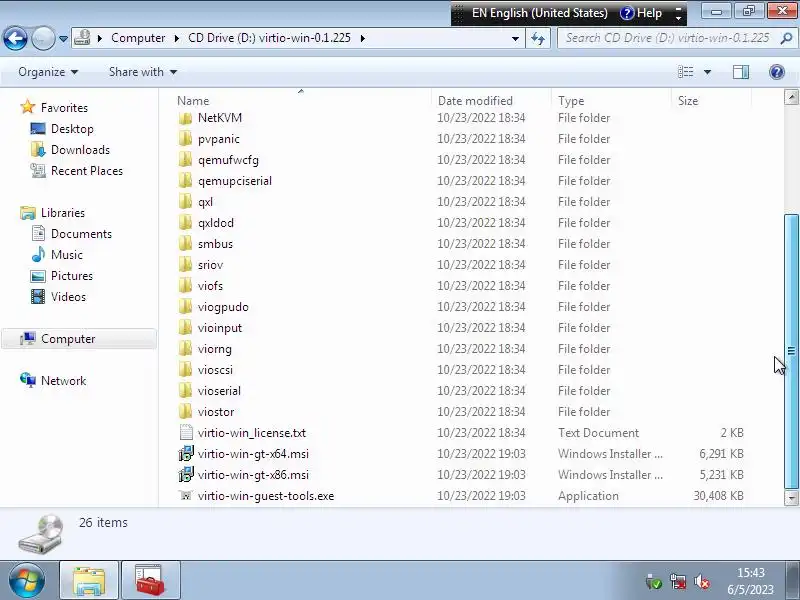Expand arrow after Computer breadcrumb

pos(176,38)
